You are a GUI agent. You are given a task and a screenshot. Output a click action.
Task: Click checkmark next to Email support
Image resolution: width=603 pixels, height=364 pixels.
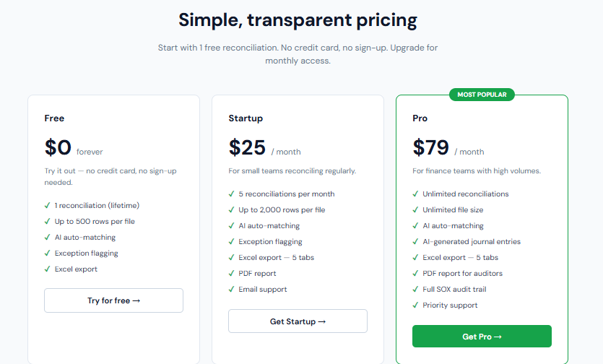231,290
